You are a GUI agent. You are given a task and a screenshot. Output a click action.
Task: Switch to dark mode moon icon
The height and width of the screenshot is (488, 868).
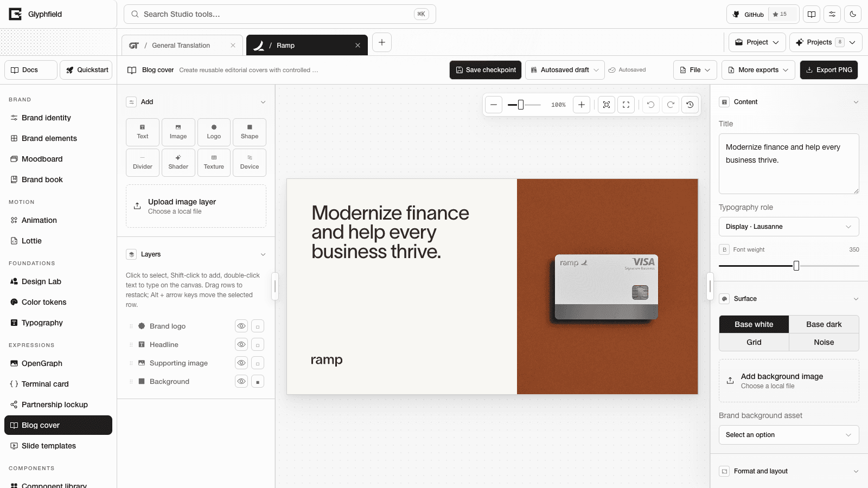pos(853,14)
